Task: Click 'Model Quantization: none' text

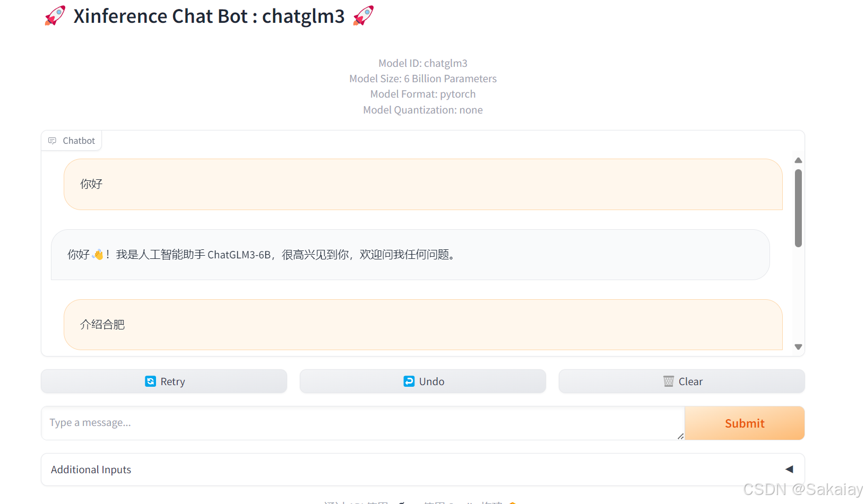Action: (x=423, y=110)
